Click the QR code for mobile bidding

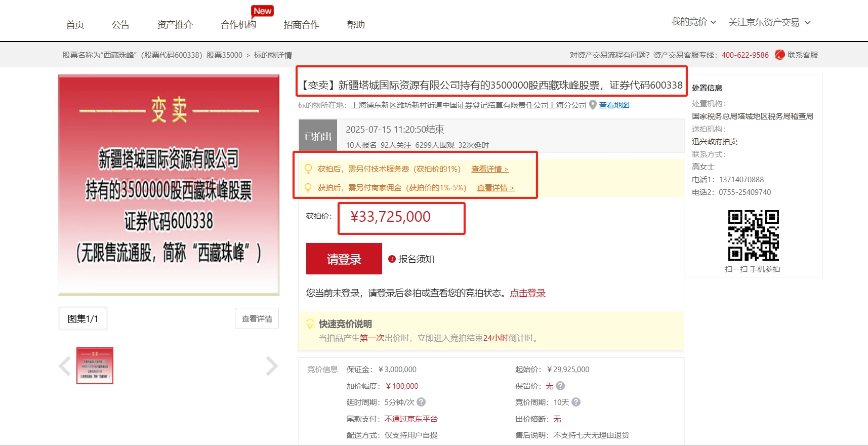click(753, 235)
